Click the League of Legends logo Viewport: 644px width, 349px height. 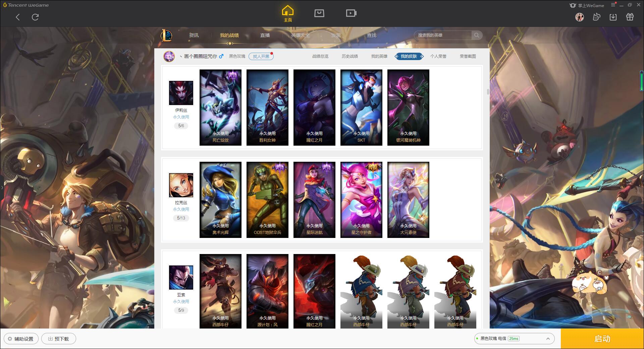tap(166, 35)
